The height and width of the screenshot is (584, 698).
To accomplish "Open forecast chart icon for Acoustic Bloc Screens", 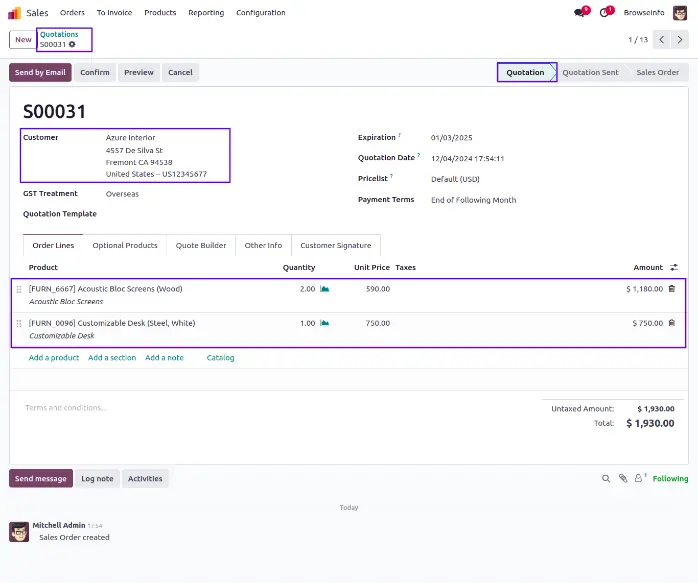I will coord(324,289).
